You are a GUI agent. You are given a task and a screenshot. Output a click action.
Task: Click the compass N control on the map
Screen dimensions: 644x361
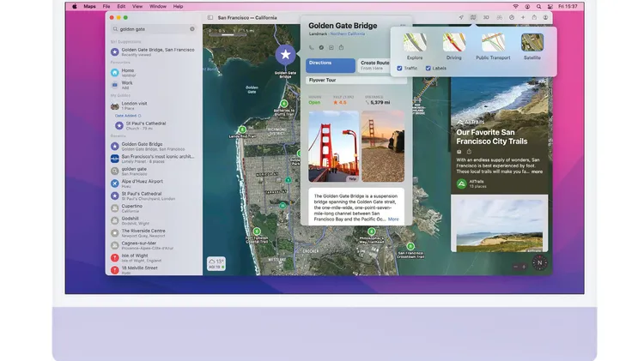tap(540, 263)
